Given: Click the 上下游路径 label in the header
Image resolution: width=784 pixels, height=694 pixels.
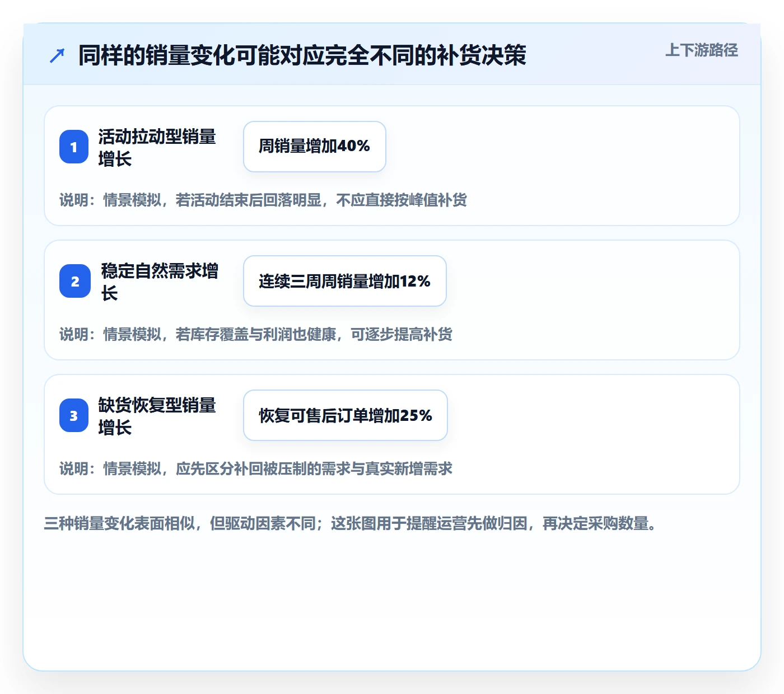Looking at the screenshot, I should pyautogui.click(x=702, y=50).
